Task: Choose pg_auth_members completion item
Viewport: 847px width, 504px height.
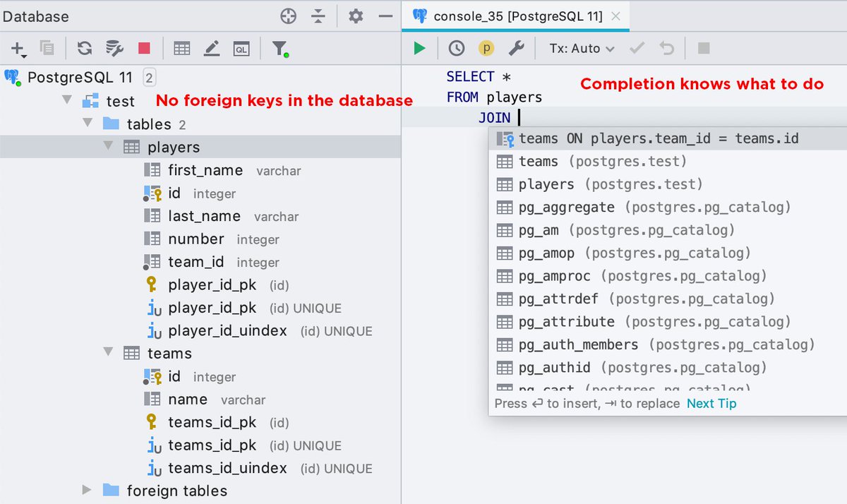Action: (668, 344)
